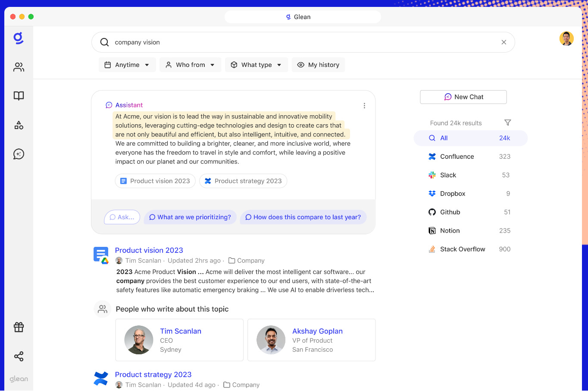588x391 pixels.
Task: Select the All results filter
Action: coord(471,138)
